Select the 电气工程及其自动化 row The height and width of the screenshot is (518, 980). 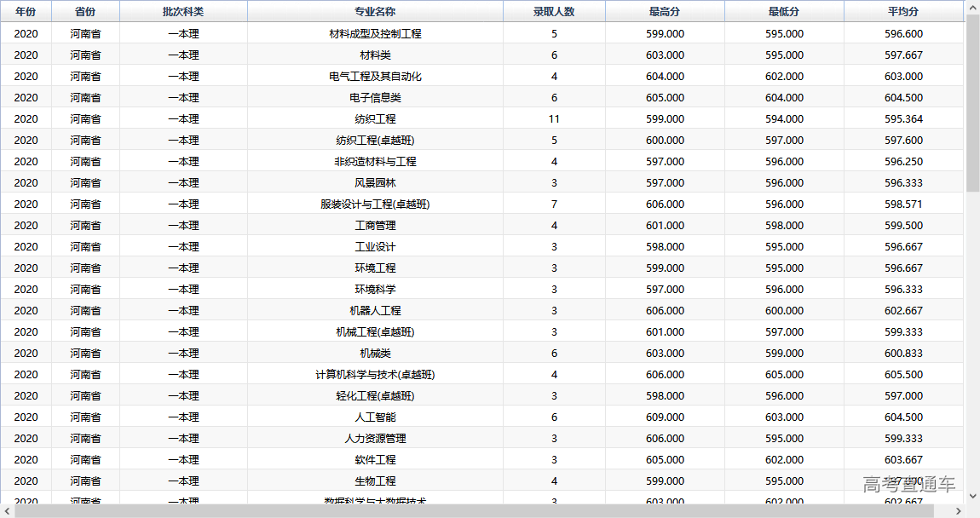(375, 77)
